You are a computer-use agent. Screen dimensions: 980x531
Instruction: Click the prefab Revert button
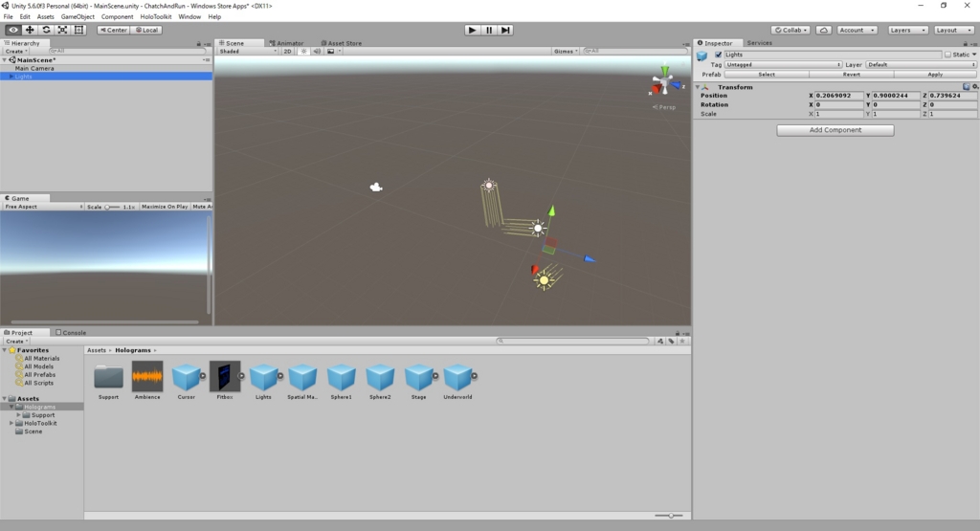(851, 75)
